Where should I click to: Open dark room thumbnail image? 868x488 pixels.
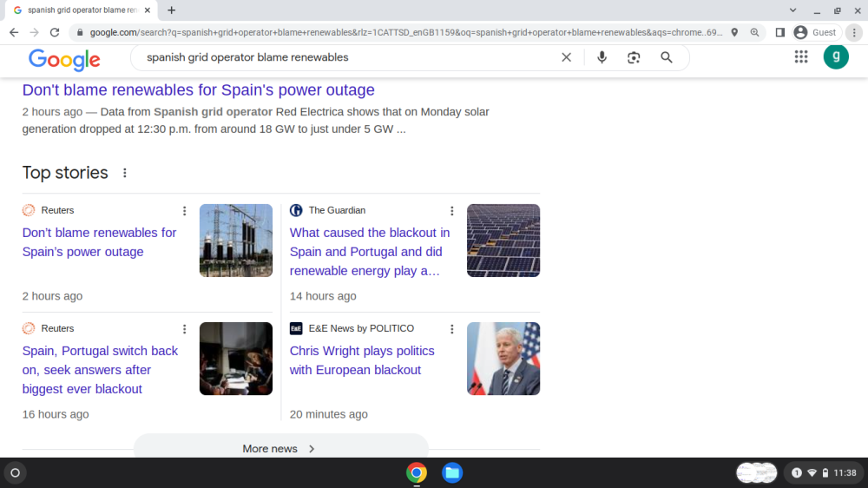[x=236, y=359]
